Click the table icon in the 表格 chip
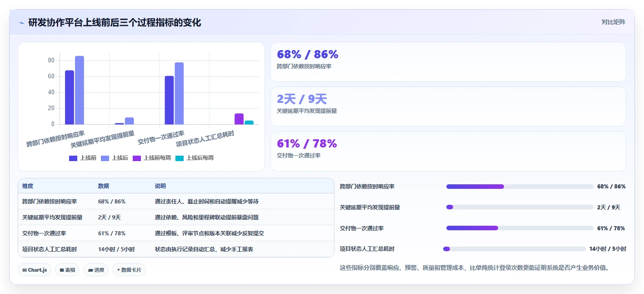 click(62, 270)
